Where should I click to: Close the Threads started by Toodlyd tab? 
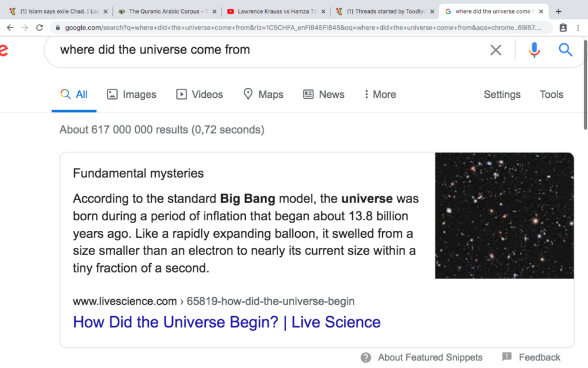coord(432,11)
